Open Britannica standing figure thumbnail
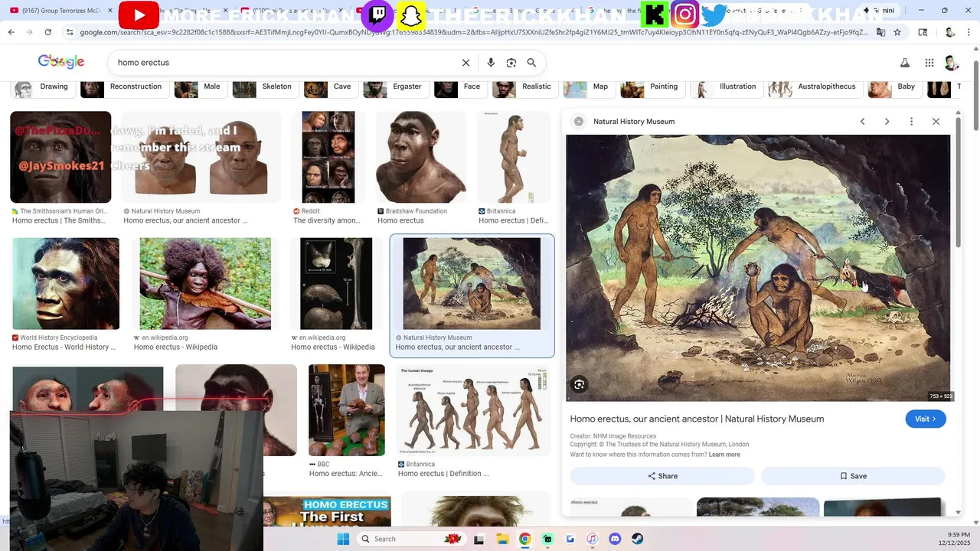Image resolution: width=980 pixels, height=551 pixels. (514, 157)
